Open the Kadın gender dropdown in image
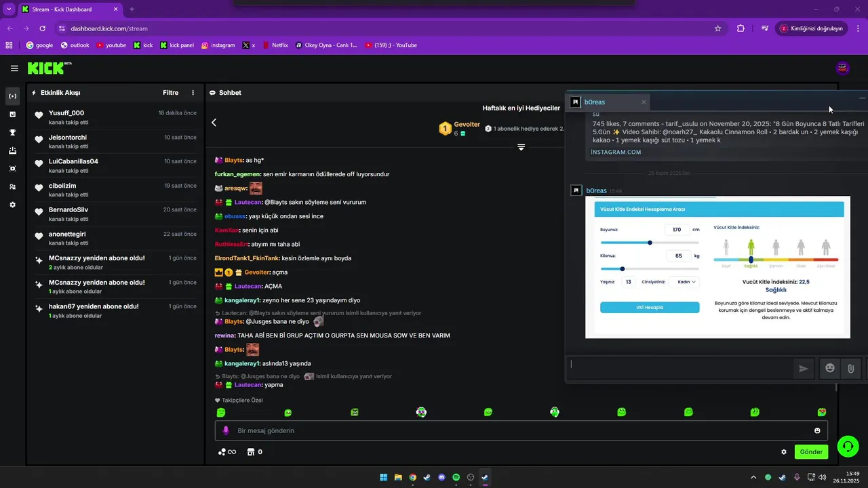This screenshot has height=488, width=868. pyautogui.click(x=684, y=281)
